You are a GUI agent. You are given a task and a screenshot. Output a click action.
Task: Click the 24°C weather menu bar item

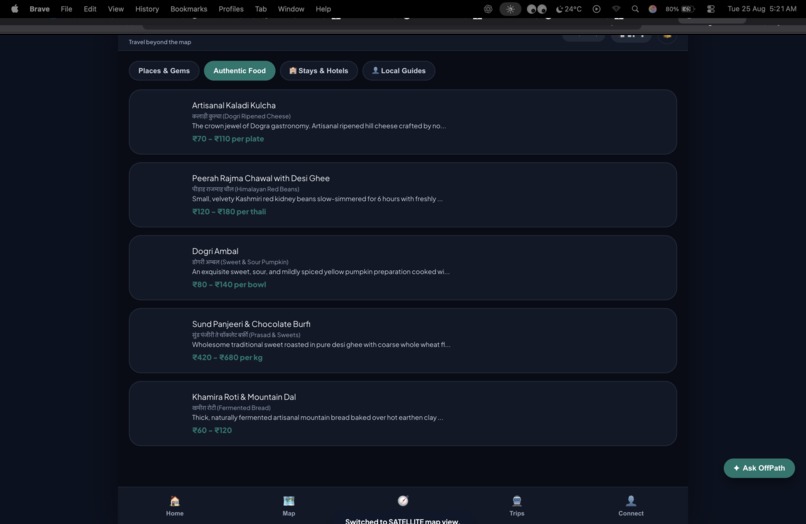tap(569, 9)
